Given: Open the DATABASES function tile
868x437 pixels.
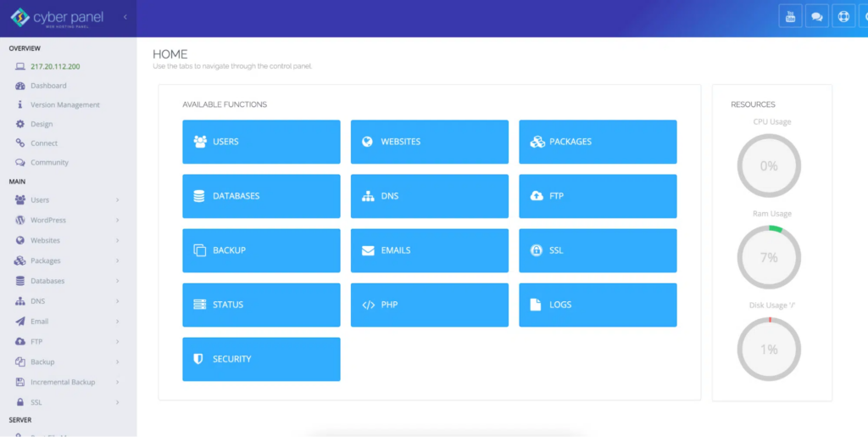Looking at the screenshot, I should 261,196.
